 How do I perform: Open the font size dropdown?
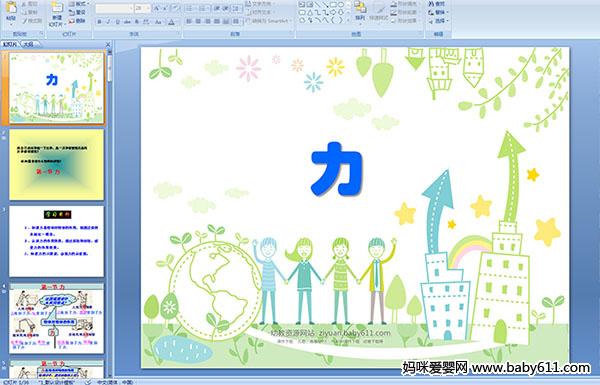(148, 8)
